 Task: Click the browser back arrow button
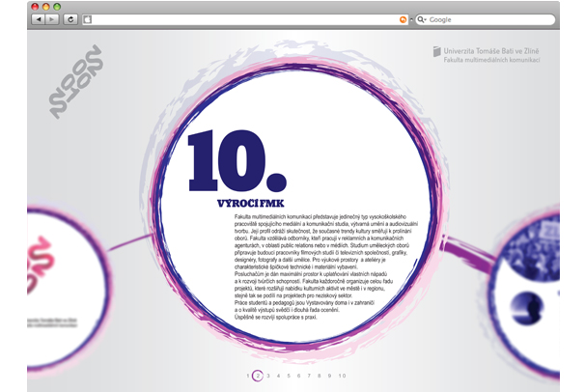(x=38, y=19)
